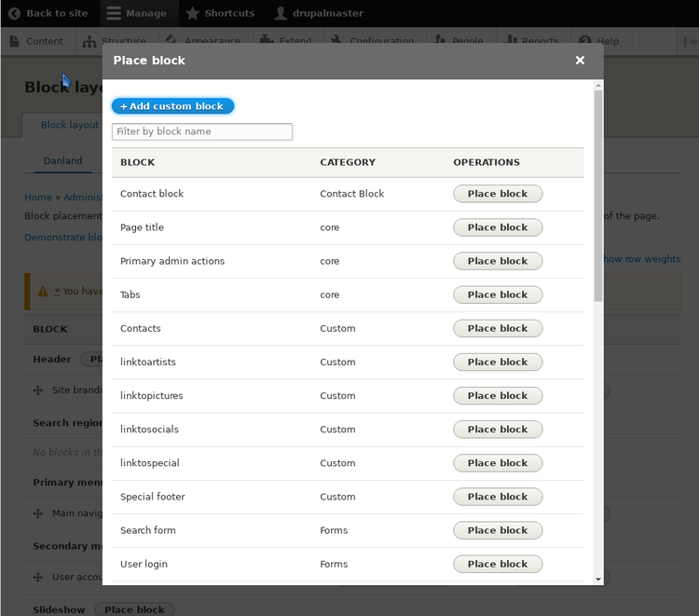Viewport: 699px width, 616px height.
Task: Click the OPERATIONS column header
Action: [x=487, y=162]
